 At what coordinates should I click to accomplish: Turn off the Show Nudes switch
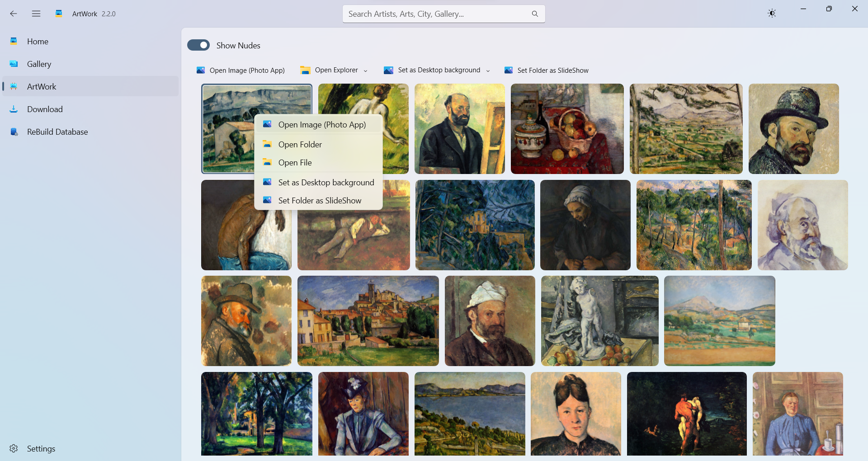tap(198, 45)
